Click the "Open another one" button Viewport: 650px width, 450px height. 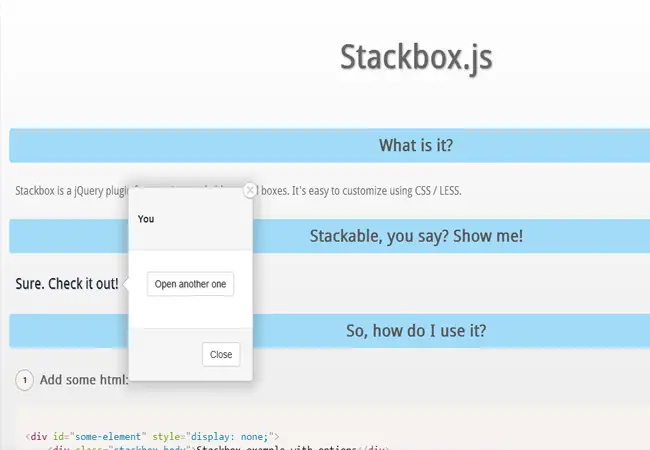tap(190, 284)
